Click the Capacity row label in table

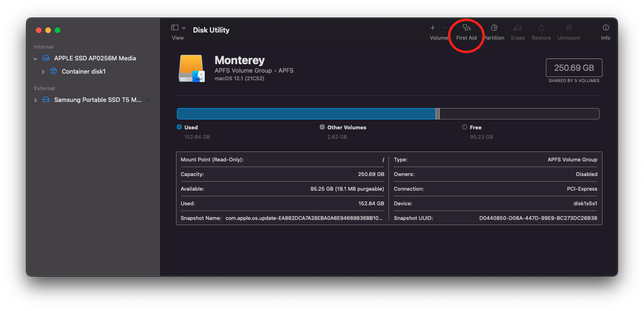pos(192,174)
